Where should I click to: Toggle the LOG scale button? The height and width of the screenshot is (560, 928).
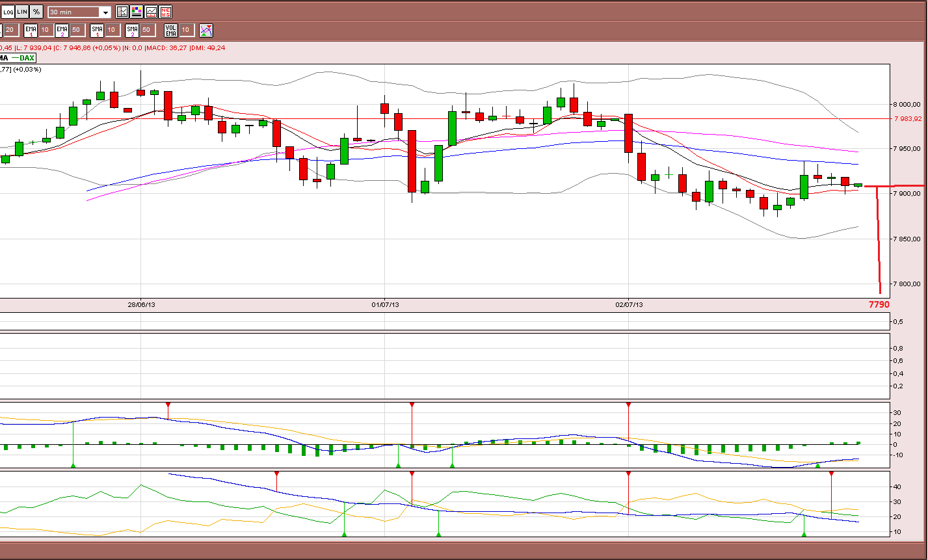8,12
